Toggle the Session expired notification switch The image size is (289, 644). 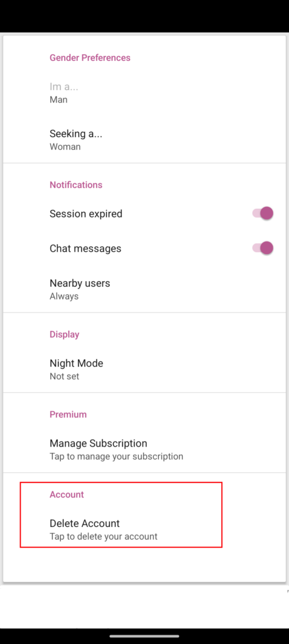click(x=263, y=214)
